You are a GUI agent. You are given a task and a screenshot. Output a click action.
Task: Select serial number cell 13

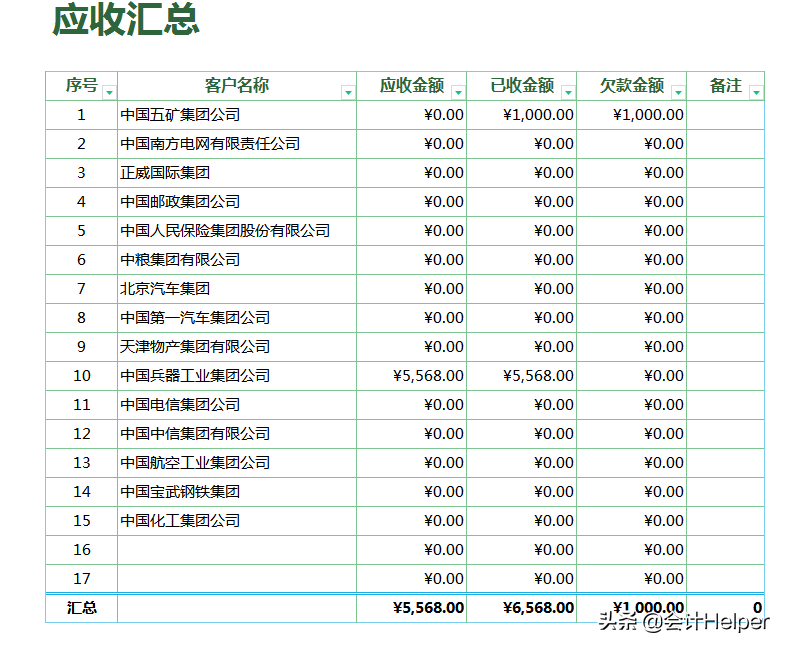pyautogui.click(x=81, y=463)
